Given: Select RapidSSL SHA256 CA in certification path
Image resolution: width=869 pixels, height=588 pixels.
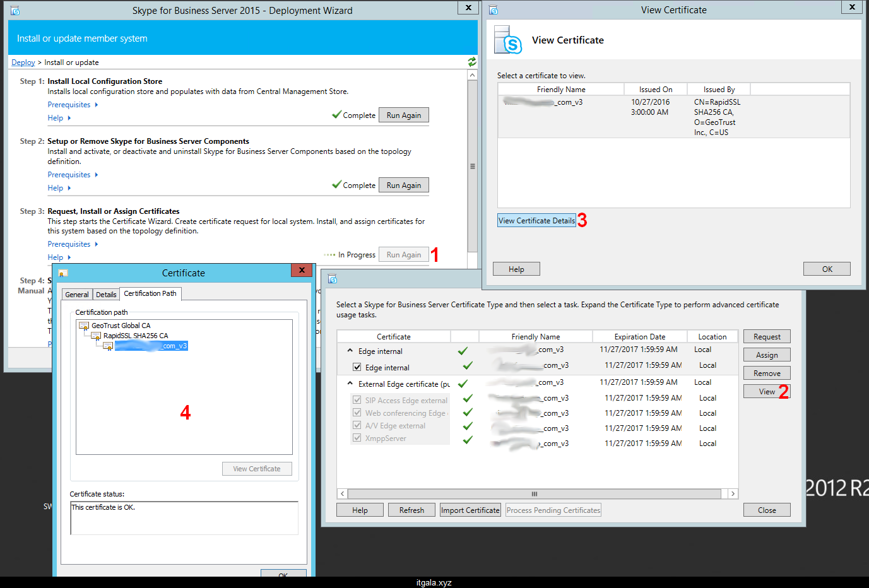Looking at the screenshot, I should (136, 336).
